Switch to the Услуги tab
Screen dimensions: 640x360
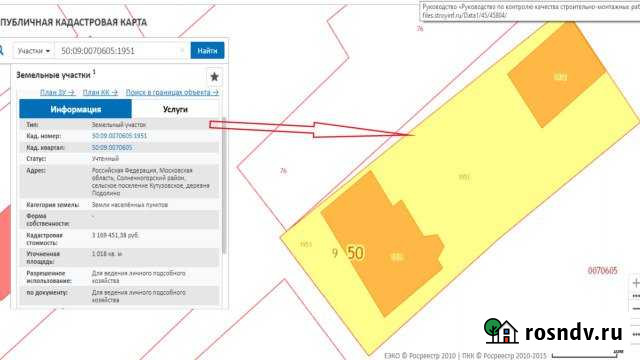[x=175, y=109]
